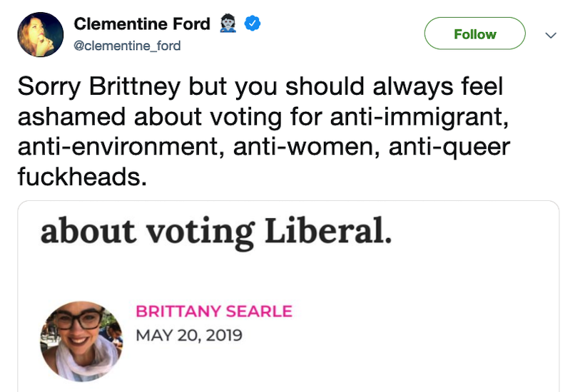Click the word 'Liberal.' in the card headline
585x392 pixels.
pos(327,232)
